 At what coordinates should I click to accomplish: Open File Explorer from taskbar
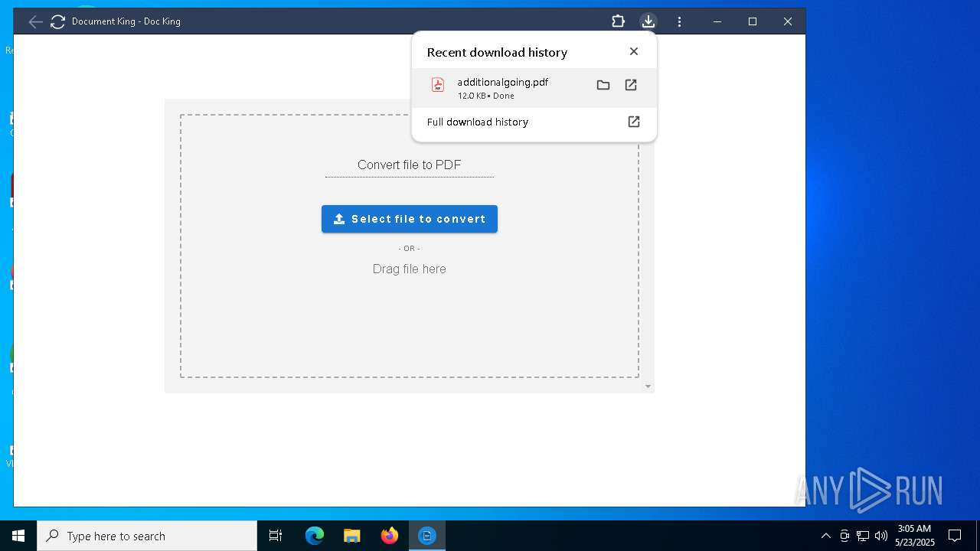352,536
